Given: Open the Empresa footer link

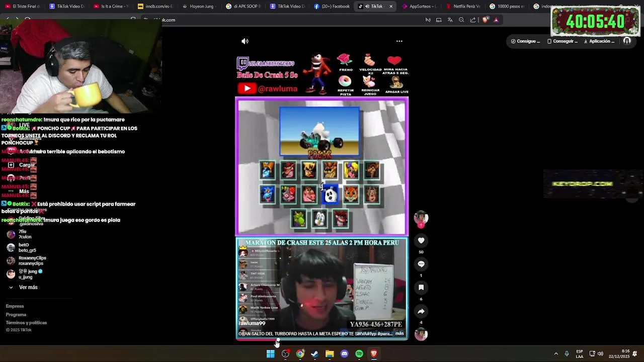Looking at the screenshot, I should [15, 306].
